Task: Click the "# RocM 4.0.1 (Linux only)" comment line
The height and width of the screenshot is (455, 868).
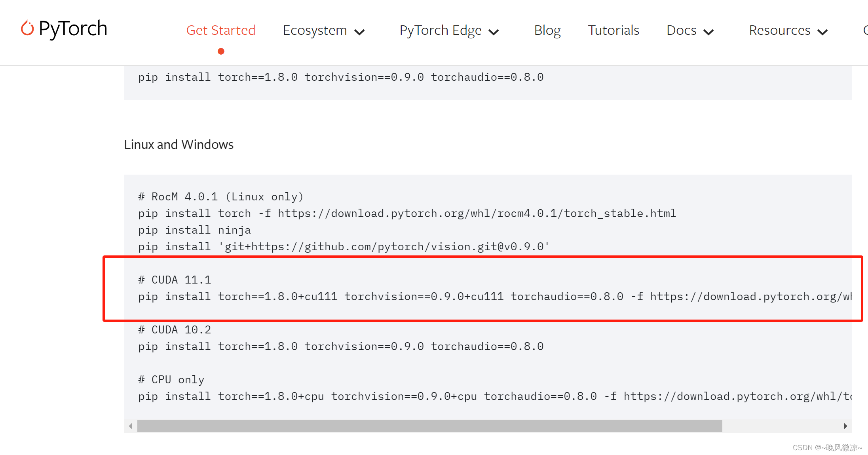Action: [221, 197]
